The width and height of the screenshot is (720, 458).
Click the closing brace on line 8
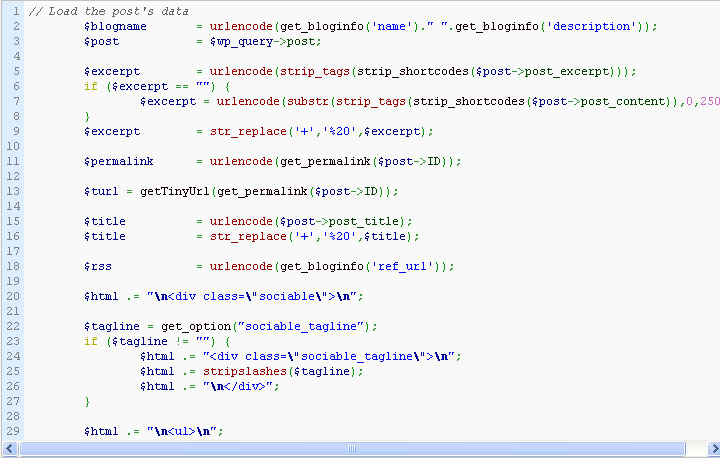click(87, 117)
